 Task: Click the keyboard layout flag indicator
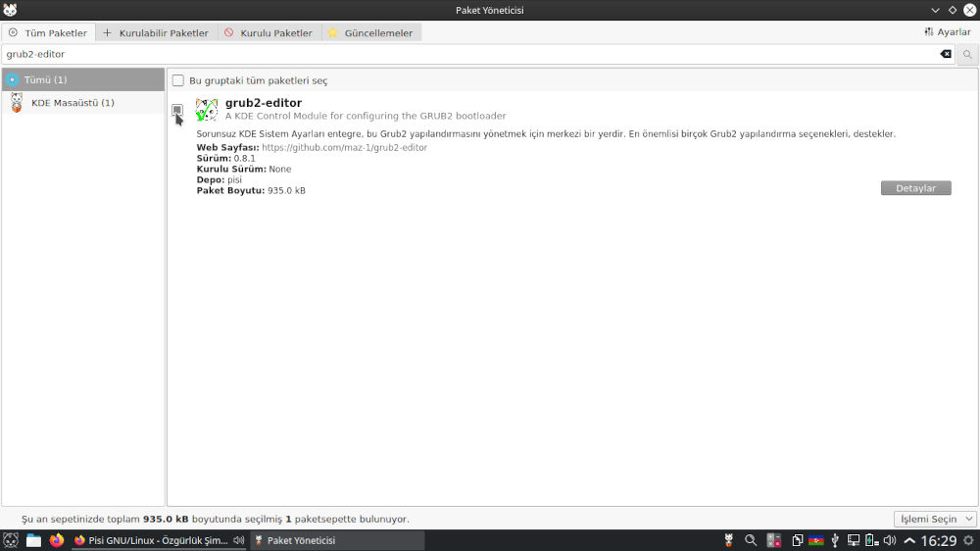815,540
